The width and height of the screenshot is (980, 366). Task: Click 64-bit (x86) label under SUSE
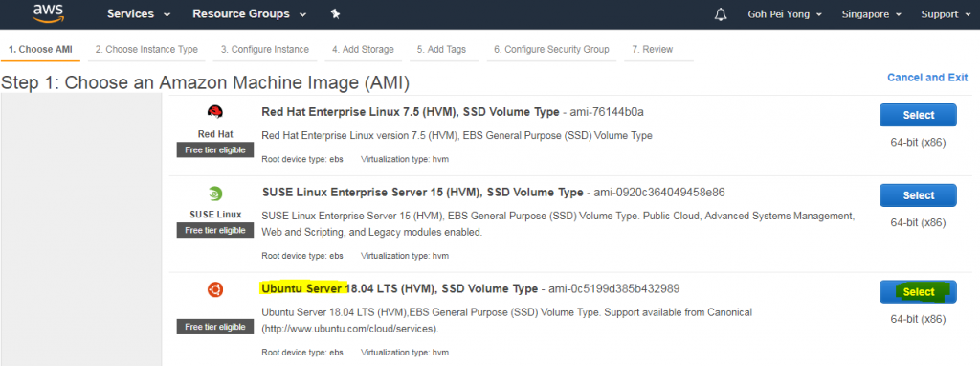[918, 222]
